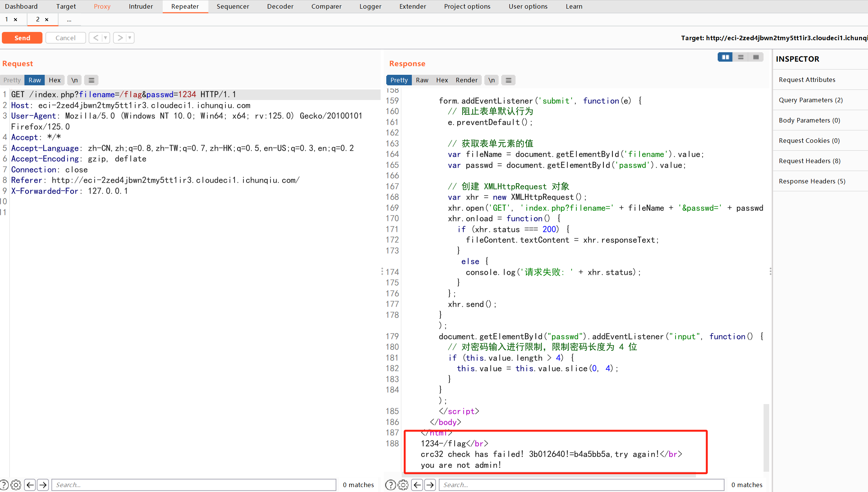Select the side-by-side layout icon
Image resolution: width=868 pixels, height=492 pixels.
pos(725,57)
